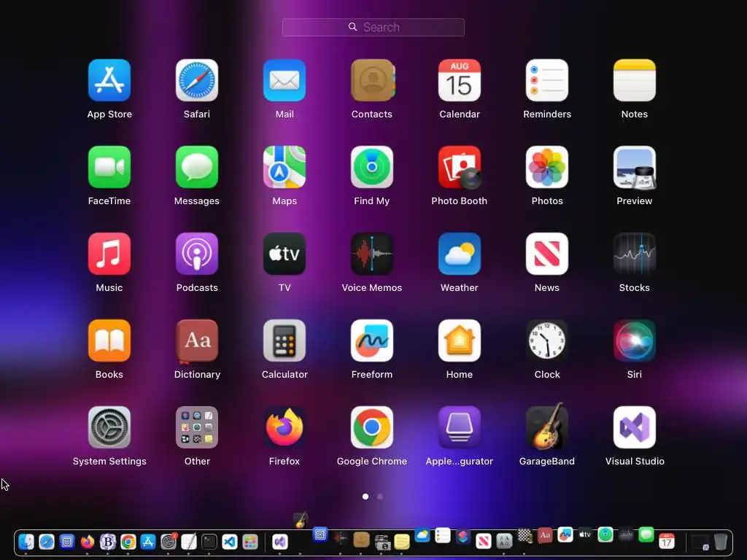Start the FaceTime app

(109, 167)
